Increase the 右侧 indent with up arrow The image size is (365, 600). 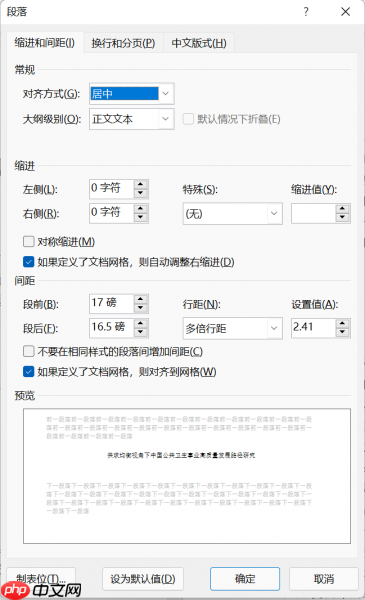click(141, 208)
